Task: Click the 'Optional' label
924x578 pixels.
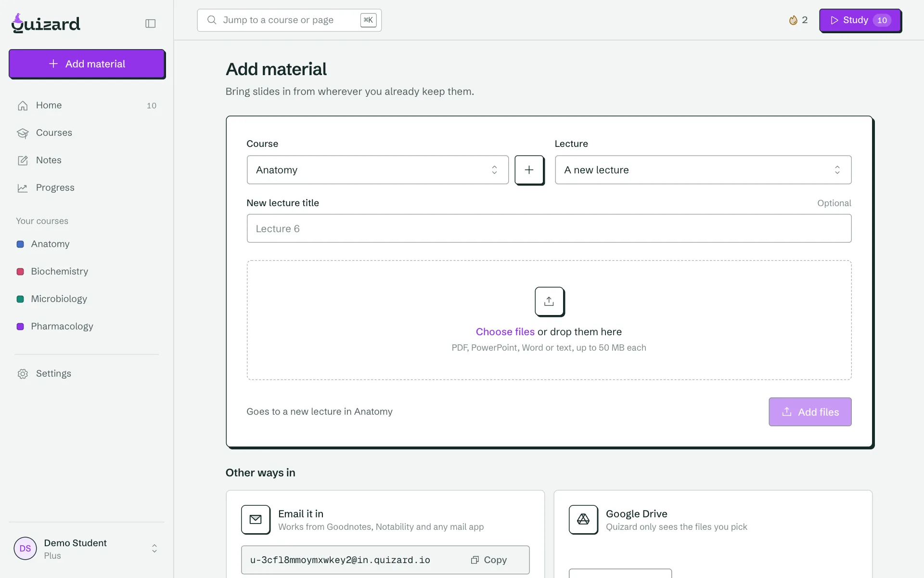Action: coord(834,203)
